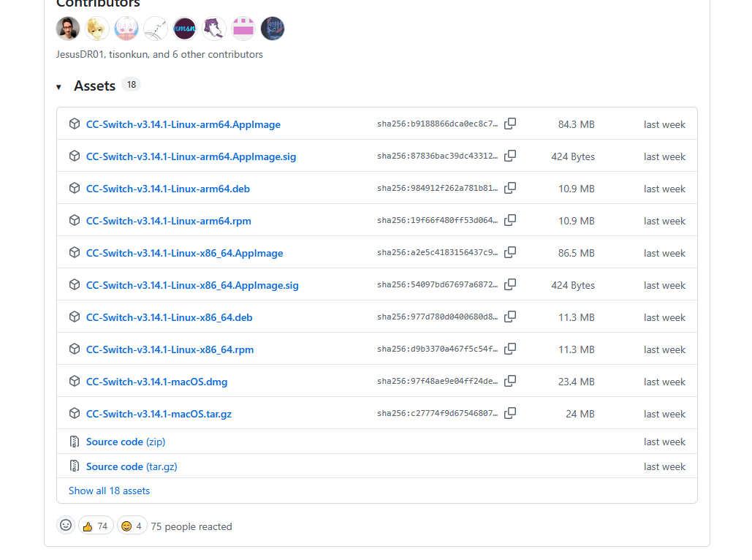The height and width of the screenshot is (560, 752).
Task: Copy SHA256 hash for Linux-x86_64.AppImage
Action: (510, 252)
